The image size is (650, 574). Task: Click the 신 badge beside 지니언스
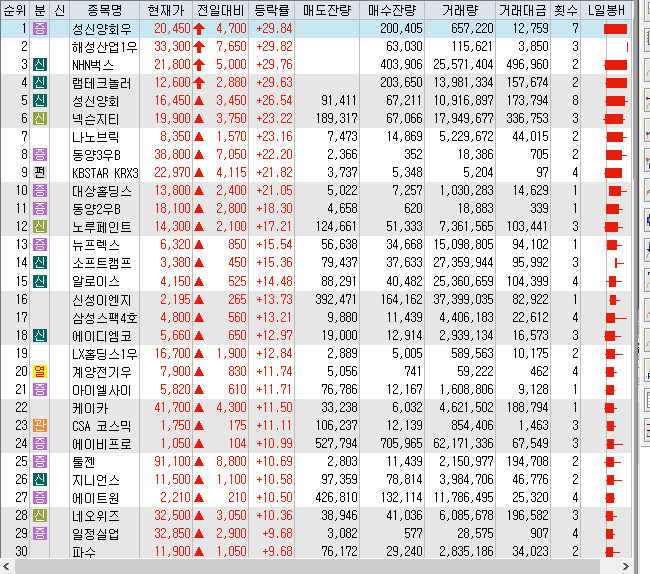[40, 480]
